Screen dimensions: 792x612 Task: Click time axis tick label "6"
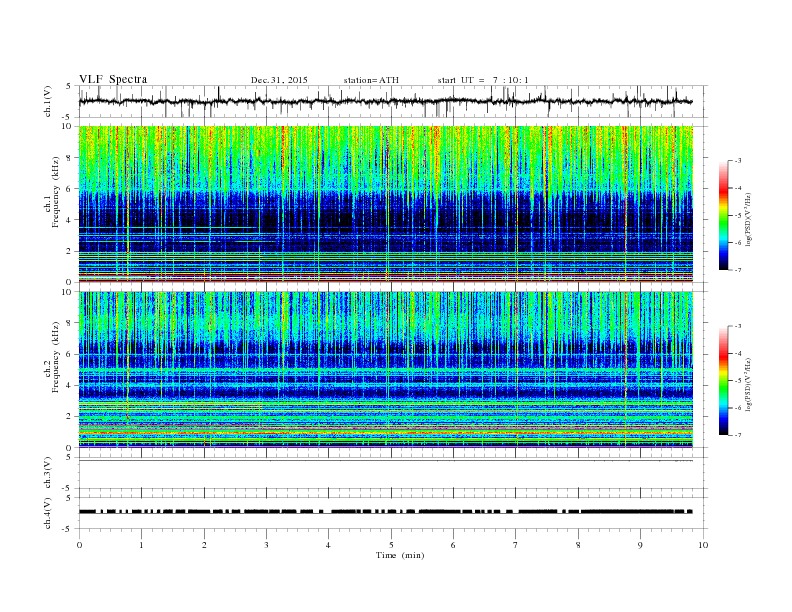[453, 545]
